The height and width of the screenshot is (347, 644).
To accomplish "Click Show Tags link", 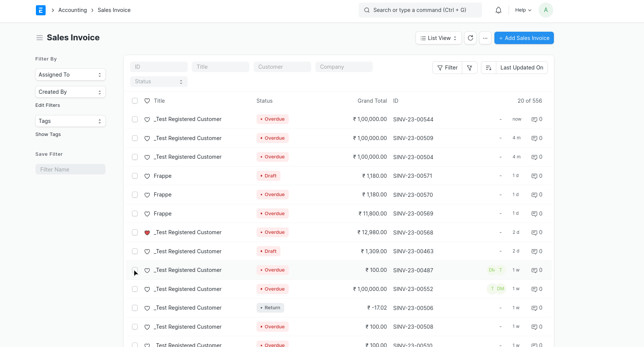I will point(48,134).
